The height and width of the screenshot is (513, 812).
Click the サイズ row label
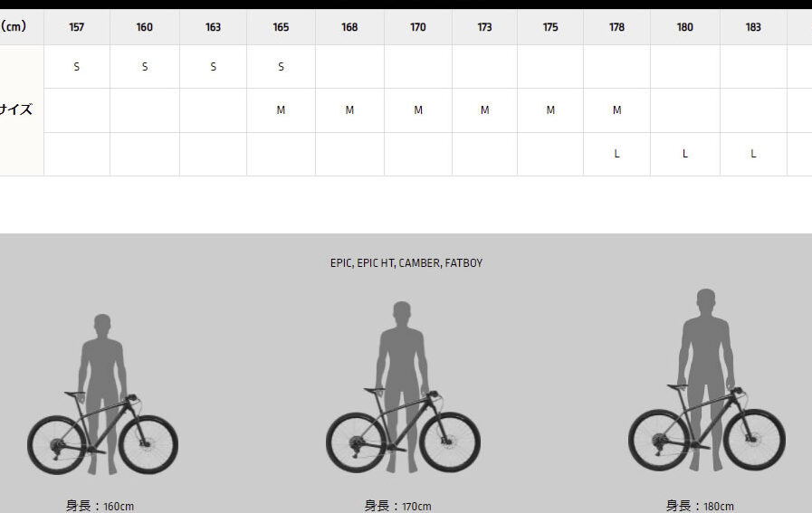16,109
